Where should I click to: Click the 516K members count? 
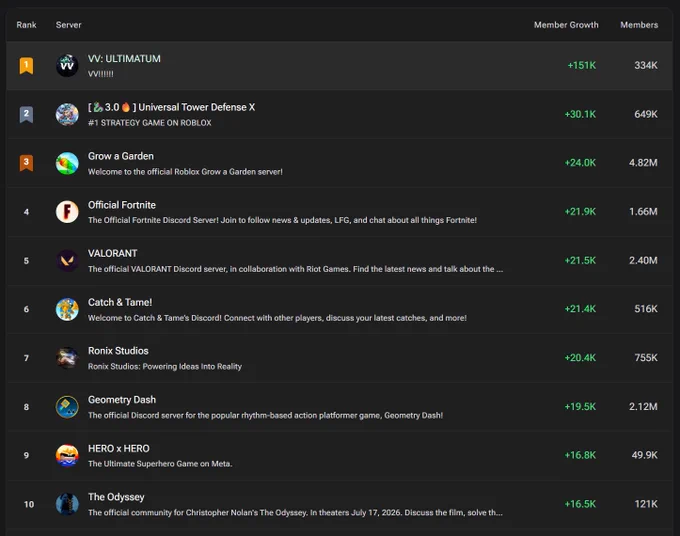(646, 309)
